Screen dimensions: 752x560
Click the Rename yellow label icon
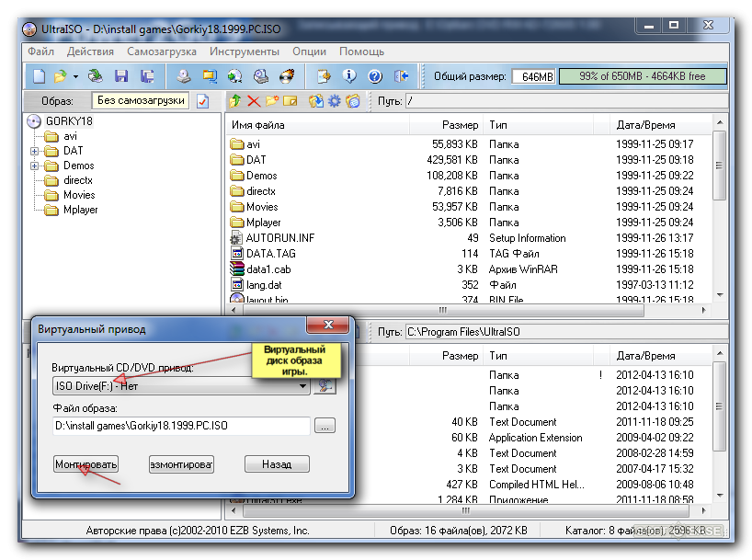(291, 101)
